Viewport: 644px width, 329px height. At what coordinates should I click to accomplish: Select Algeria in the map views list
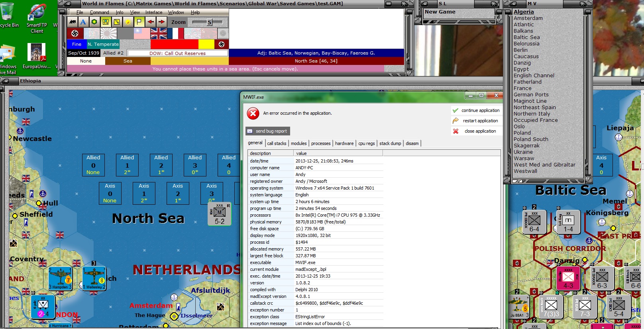524,12
